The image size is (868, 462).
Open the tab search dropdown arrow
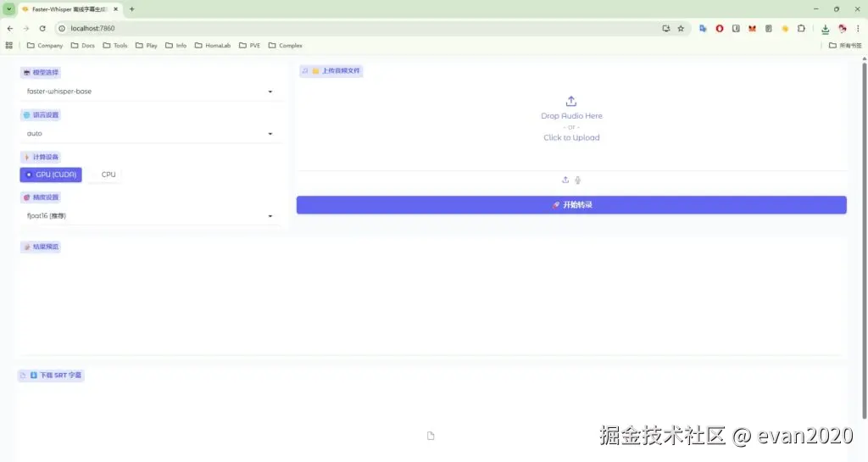pos(8,8)
